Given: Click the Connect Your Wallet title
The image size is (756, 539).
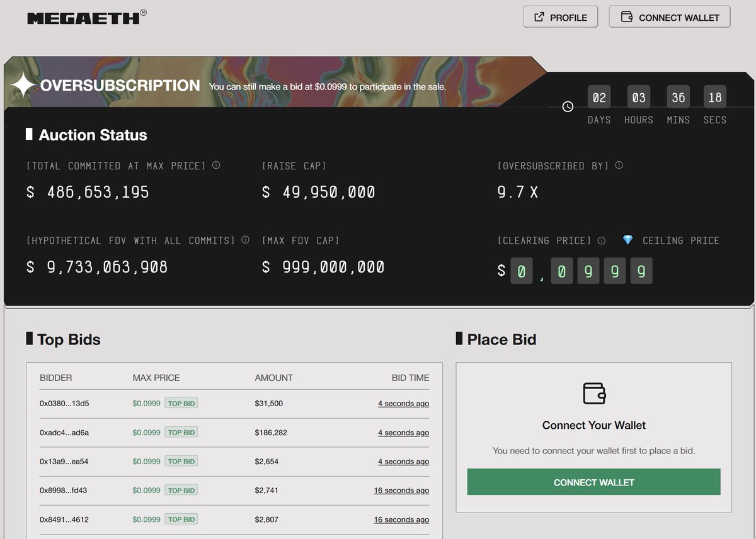Looking at the screenshot, I should point(594,426).
